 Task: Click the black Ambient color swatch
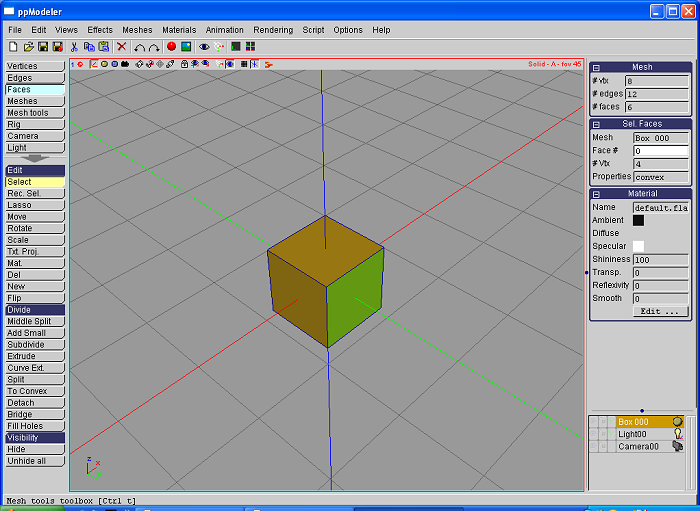[x=638, y=220]
